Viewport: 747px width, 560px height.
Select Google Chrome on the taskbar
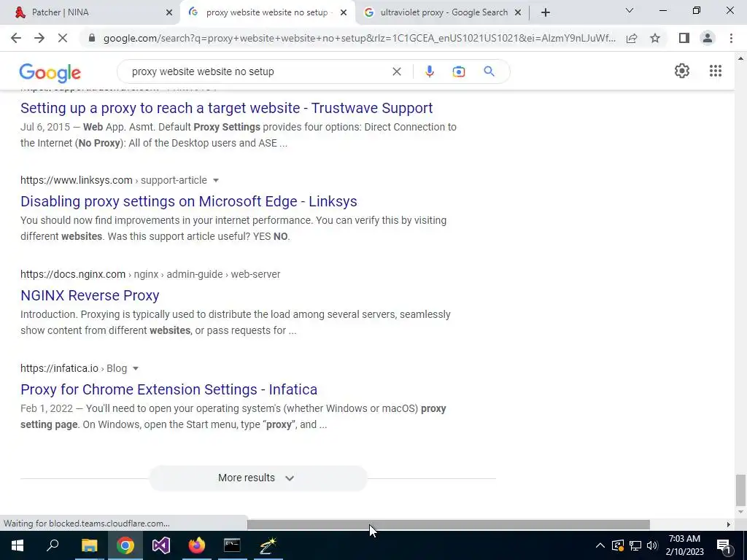click(125, 545)
